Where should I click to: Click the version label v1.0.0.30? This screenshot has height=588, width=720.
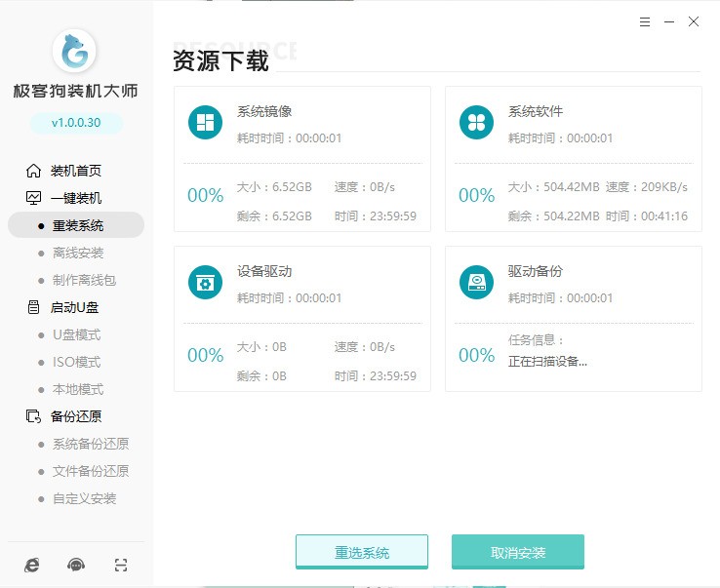pyautogui.click(x=76, y=123)
